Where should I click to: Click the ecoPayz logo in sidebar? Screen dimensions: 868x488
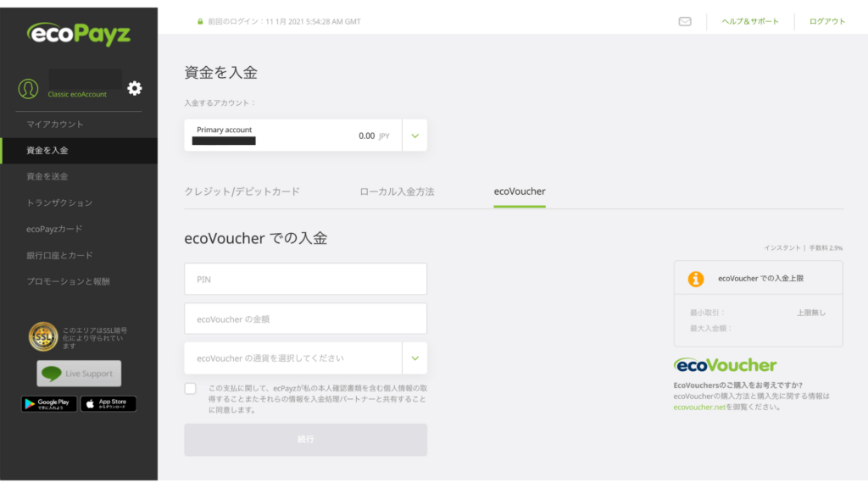pos(79,34)
